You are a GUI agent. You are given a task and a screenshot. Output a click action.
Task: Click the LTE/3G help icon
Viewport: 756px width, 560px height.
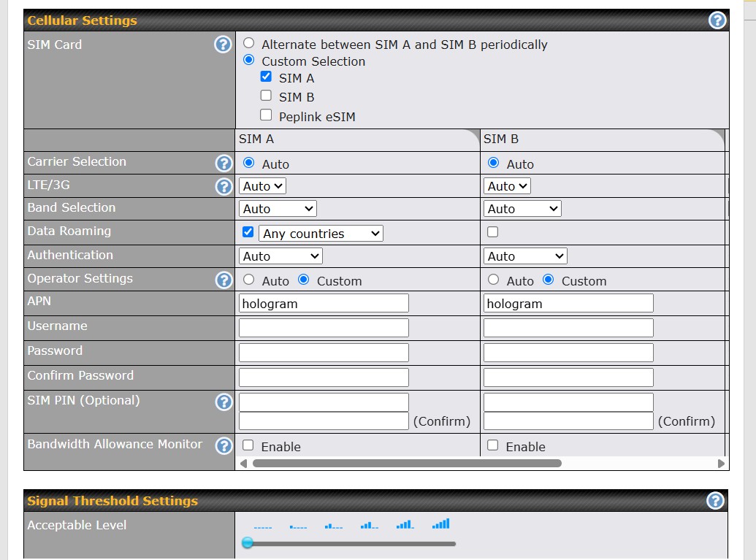tap(224, 186)
